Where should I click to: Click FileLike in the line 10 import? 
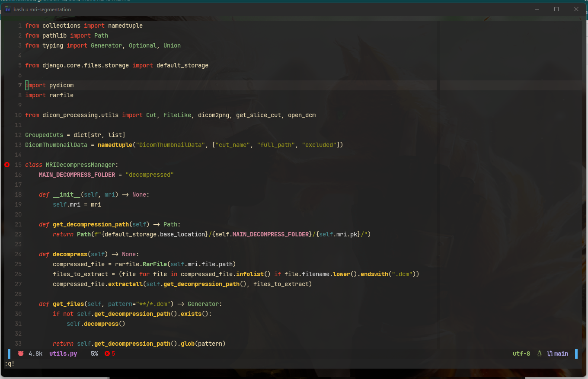[177, 115]
